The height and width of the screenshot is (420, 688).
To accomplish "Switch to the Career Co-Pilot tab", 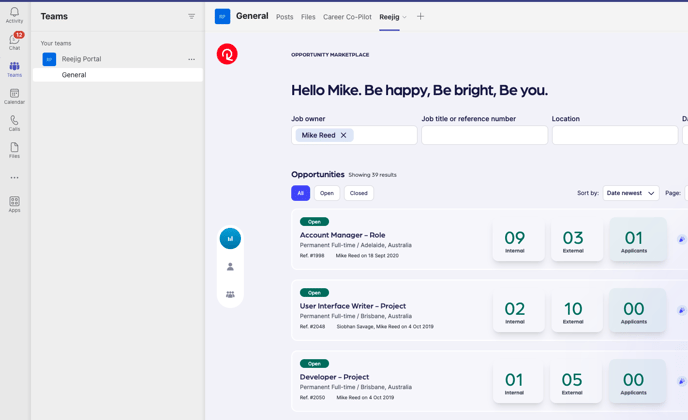I will (x=347, y=17).
